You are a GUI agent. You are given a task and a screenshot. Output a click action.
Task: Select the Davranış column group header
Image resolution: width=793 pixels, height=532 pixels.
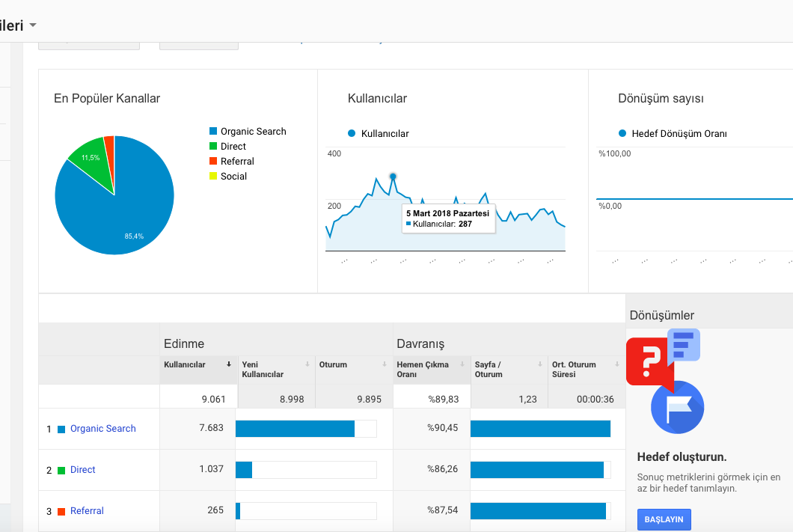pos(420,344)
